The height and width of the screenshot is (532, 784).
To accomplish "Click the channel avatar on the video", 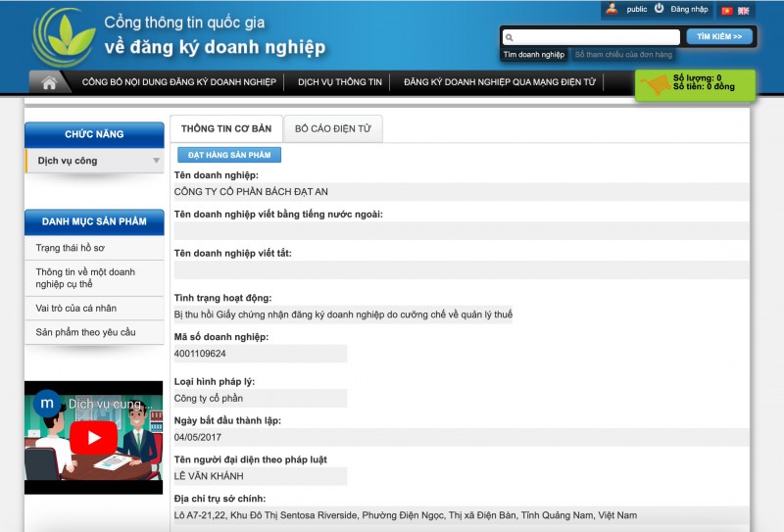I will pos(46,403).
